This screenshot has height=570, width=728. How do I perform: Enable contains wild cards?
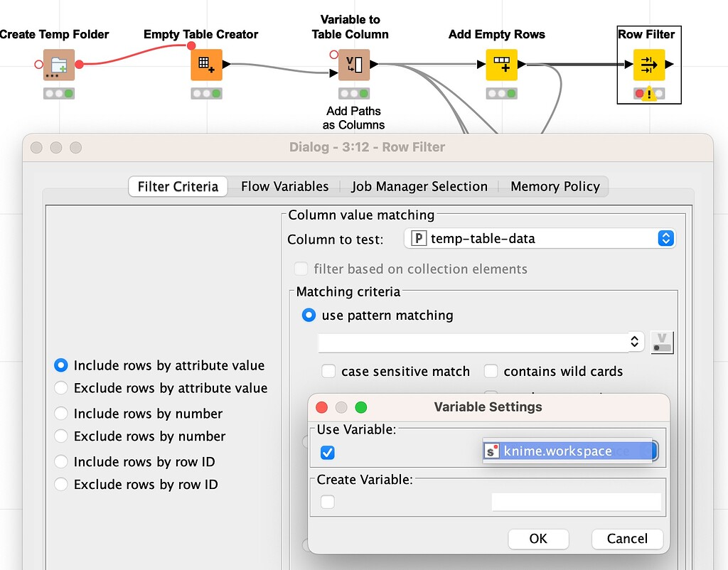pos(491,371)
